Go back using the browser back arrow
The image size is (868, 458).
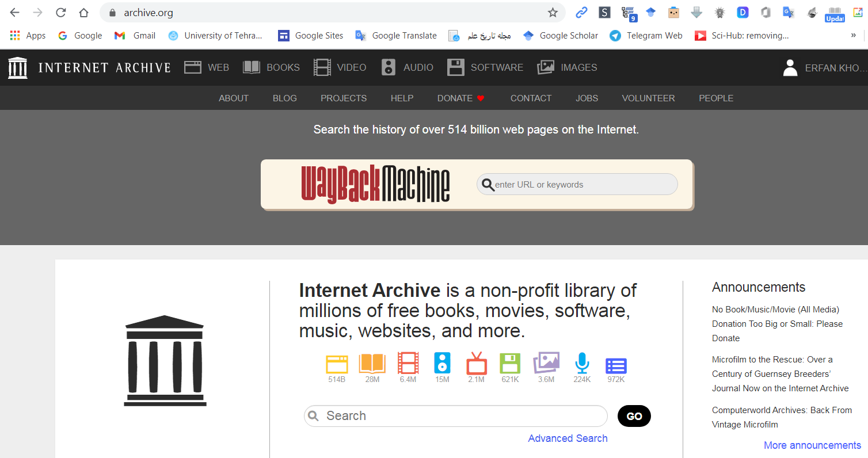[15, 13]
